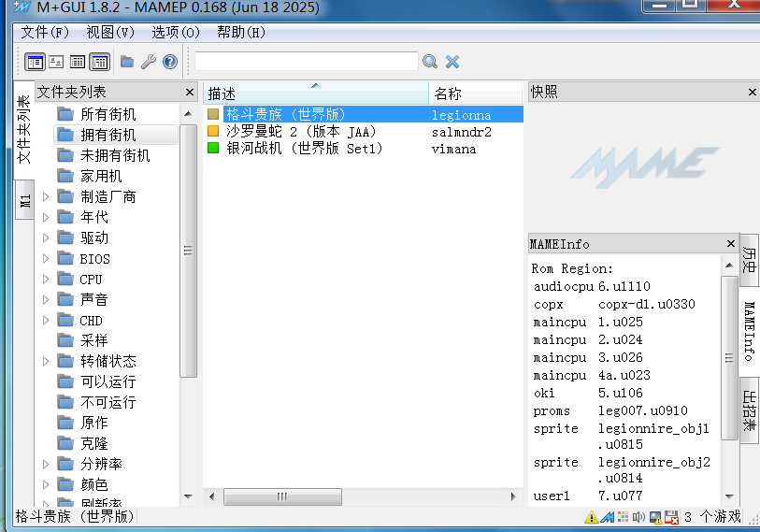Click the folder tree scroll-up arrow
This screenshot has height=532, width=760.
tap(188, 114)
